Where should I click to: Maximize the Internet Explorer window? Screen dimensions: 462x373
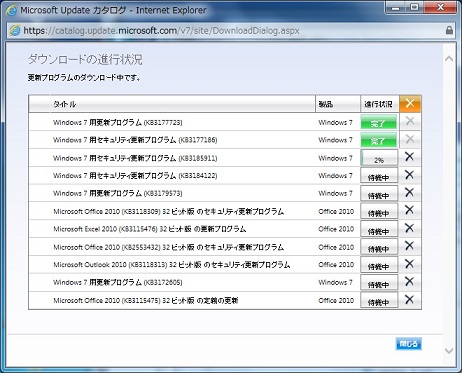(x=414, y=8)
